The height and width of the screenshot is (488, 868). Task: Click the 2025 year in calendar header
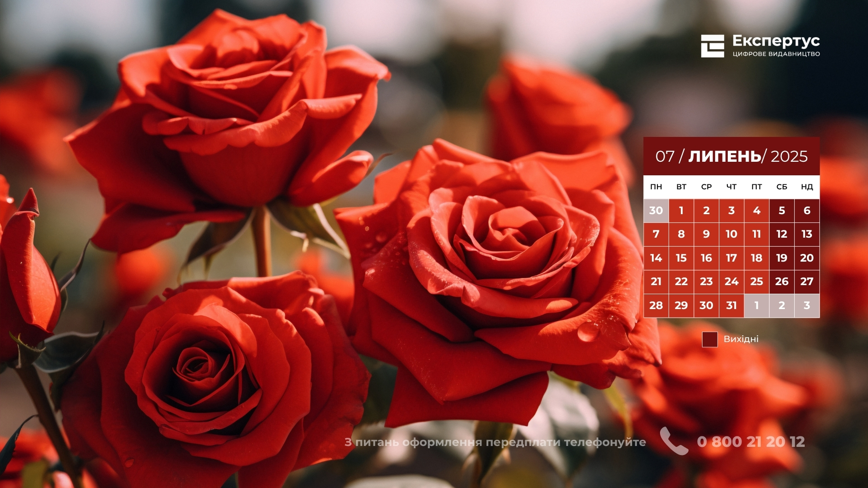pos(789,156)
